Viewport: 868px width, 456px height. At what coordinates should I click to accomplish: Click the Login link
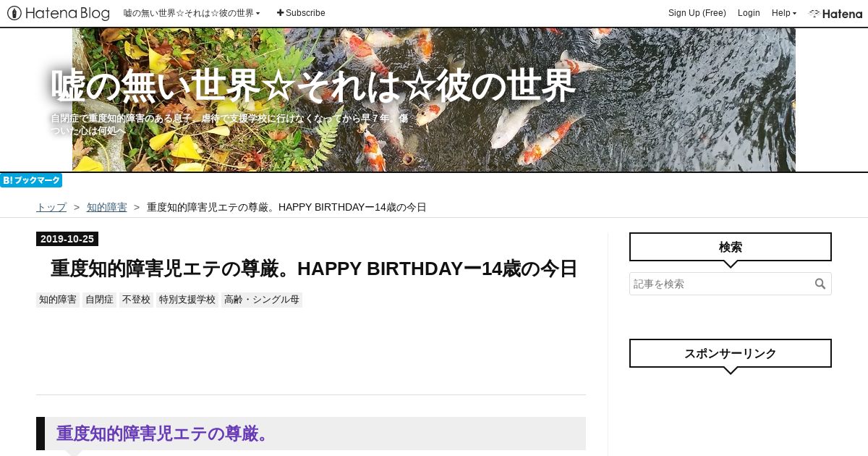tap(749, 13)
